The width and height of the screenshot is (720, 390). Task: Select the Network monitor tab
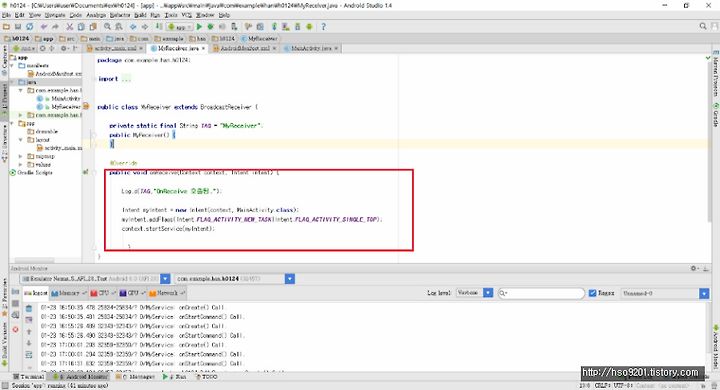(x=166, y=293)
